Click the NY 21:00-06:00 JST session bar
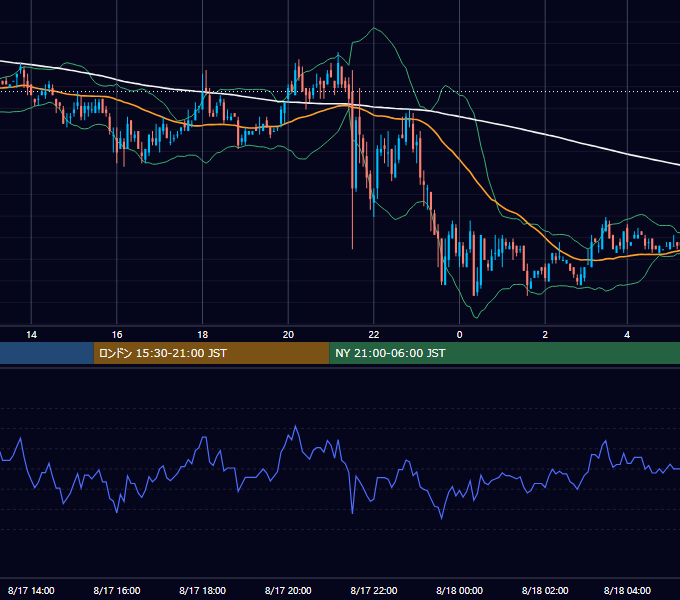This screenshot has height=600, width=680. pos(504,353)
